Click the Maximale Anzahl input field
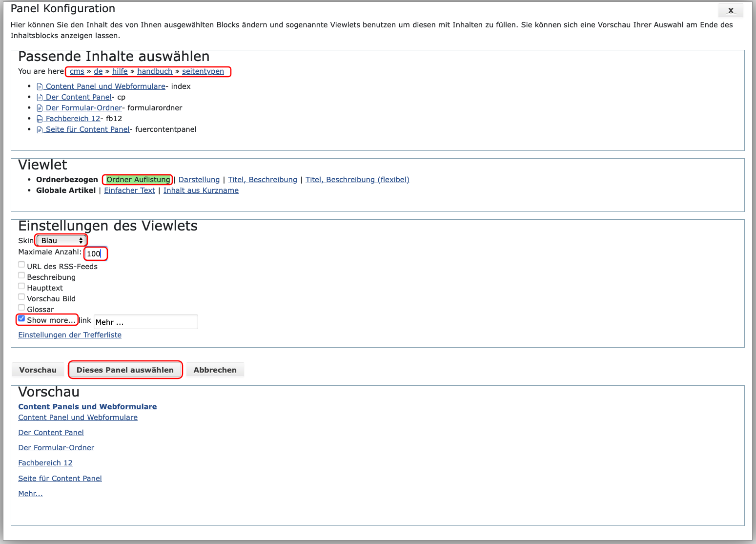Image resolution: width=756 pixels, height=544 pixels. point(95,253)
